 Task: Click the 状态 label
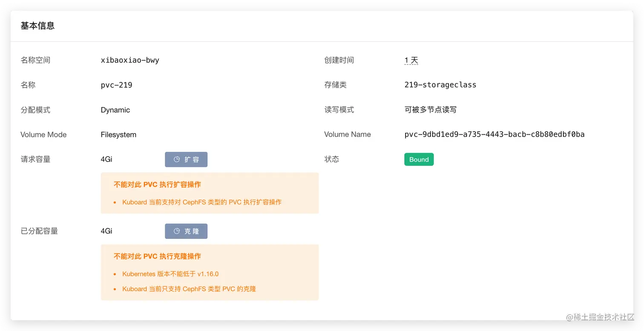click(332, 159)
